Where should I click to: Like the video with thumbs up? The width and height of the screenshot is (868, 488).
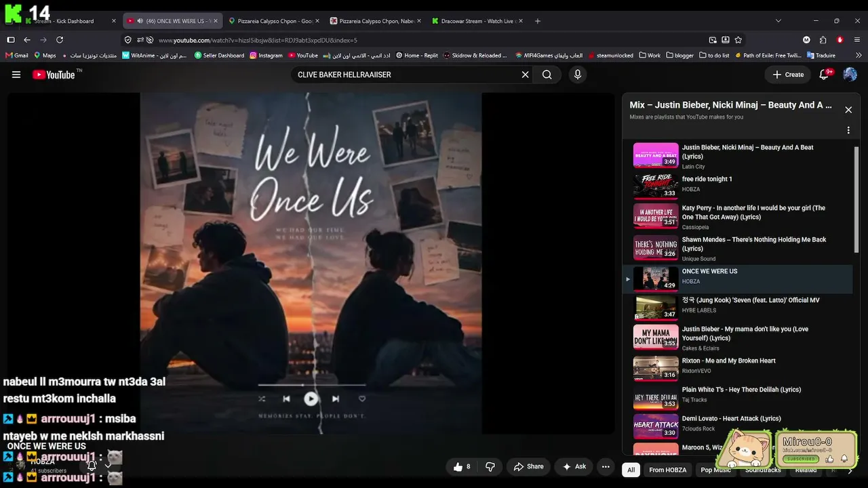click(x=462, y=466)
